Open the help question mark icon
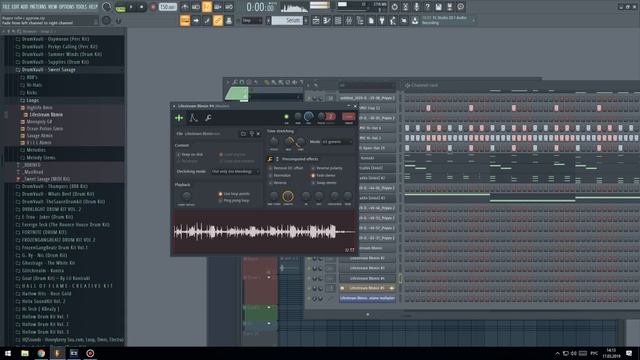This screenshot has height=360, width=640. [427, 7]
